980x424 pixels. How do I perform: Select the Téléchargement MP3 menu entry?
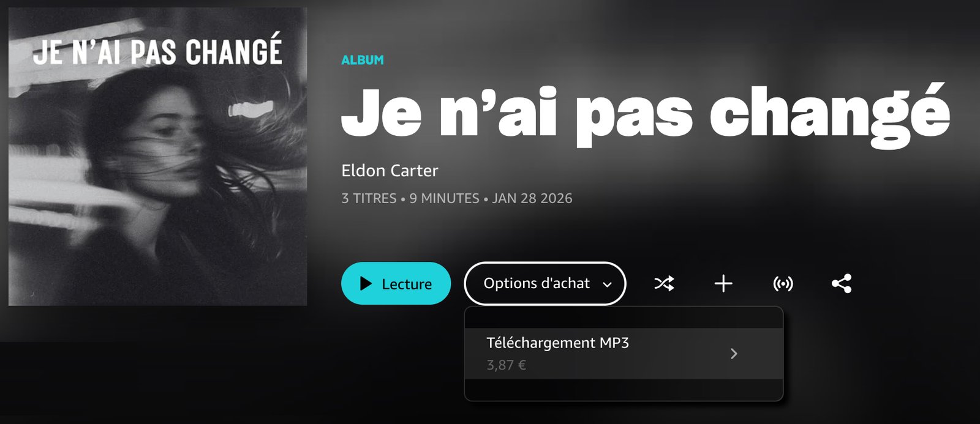pos(624,354)
